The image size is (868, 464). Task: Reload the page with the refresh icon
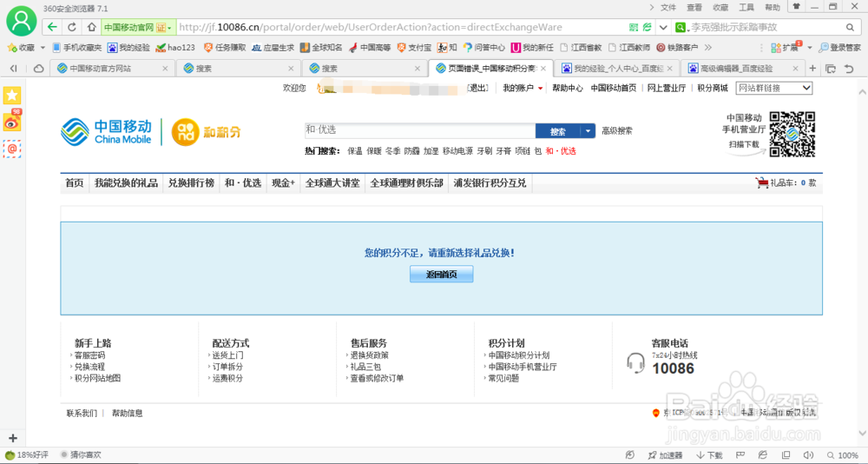(72, 27)
